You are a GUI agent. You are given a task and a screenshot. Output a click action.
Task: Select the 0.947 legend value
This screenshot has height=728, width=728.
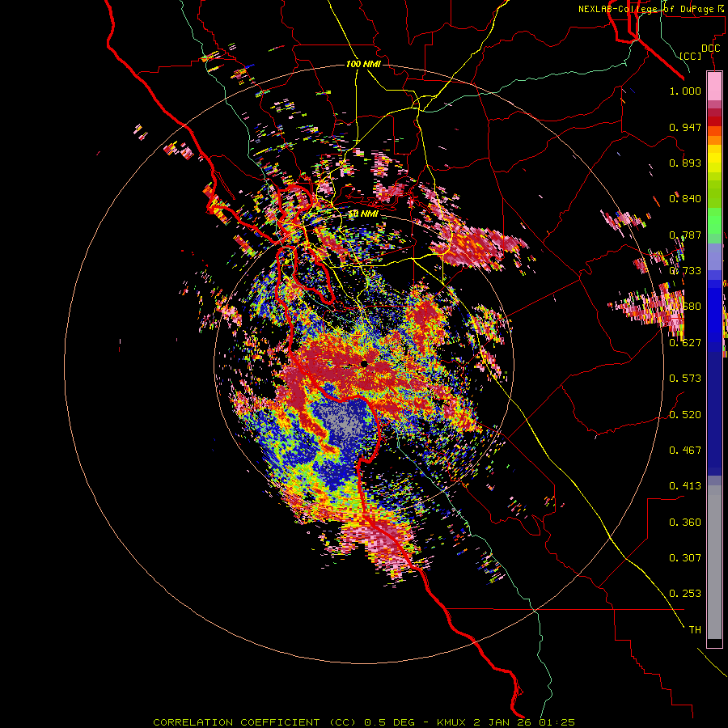click(685, 127)
